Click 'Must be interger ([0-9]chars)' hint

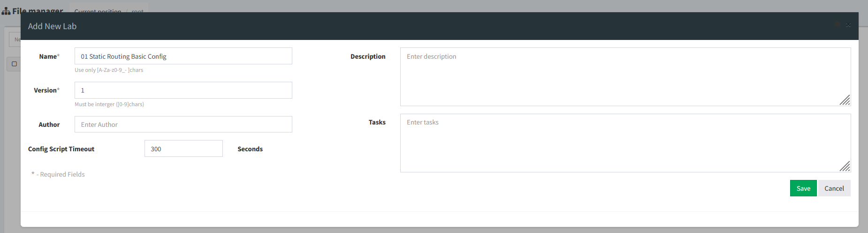(109, 104)
